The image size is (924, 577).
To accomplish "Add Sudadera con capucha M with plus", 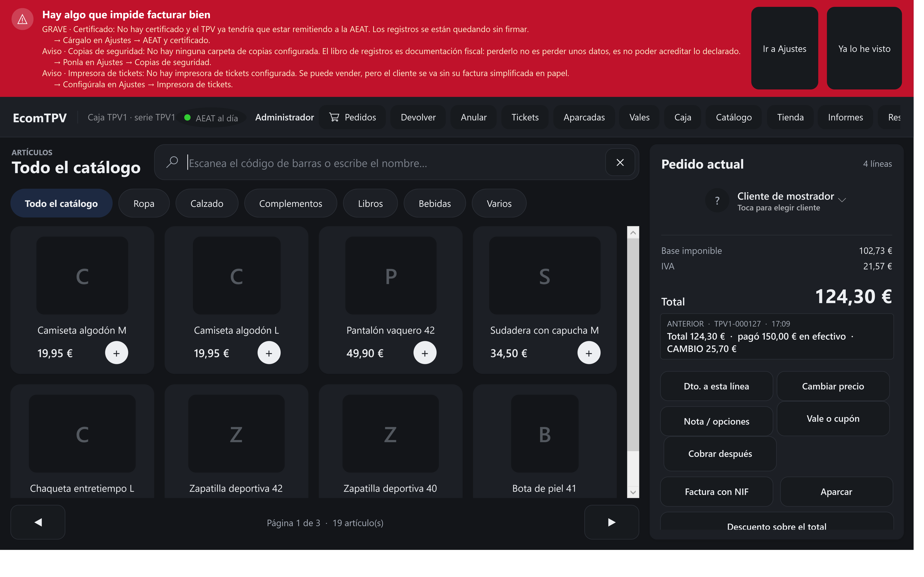I will coord(588,353).
